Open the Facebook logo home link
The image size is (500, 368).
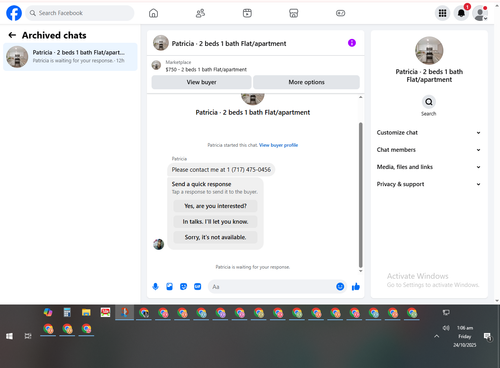[x=14, y=13]
